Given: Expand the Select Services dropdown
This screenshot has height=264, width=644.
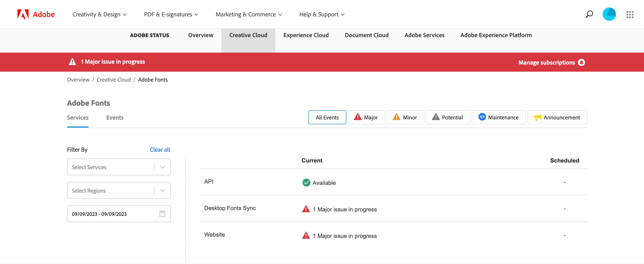Looking at the screenshot, I should click(x=162, y=167).
